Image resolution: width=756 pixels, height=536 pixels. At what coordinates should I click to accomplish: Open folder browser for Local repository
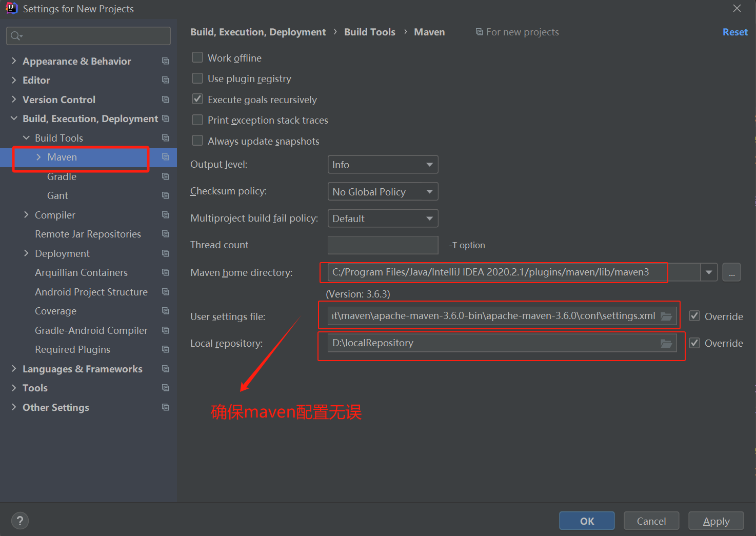click(x=667, y=343)
